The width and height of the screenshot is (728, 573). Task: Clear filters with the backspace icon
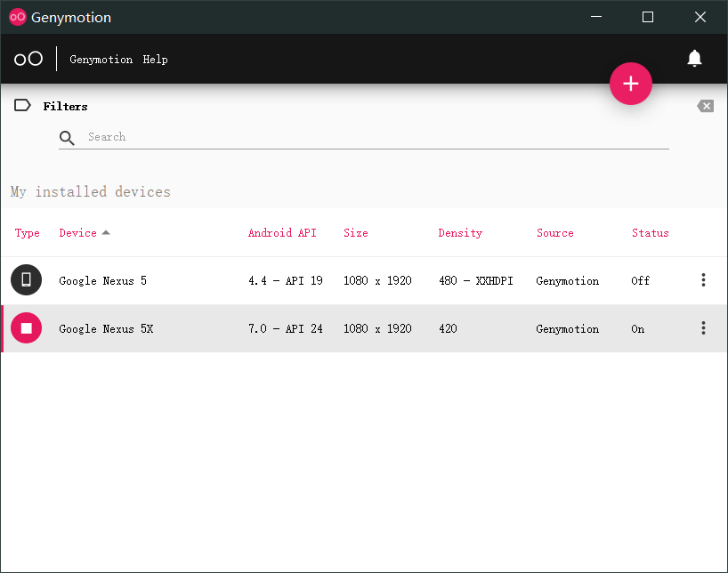[705, 107]
